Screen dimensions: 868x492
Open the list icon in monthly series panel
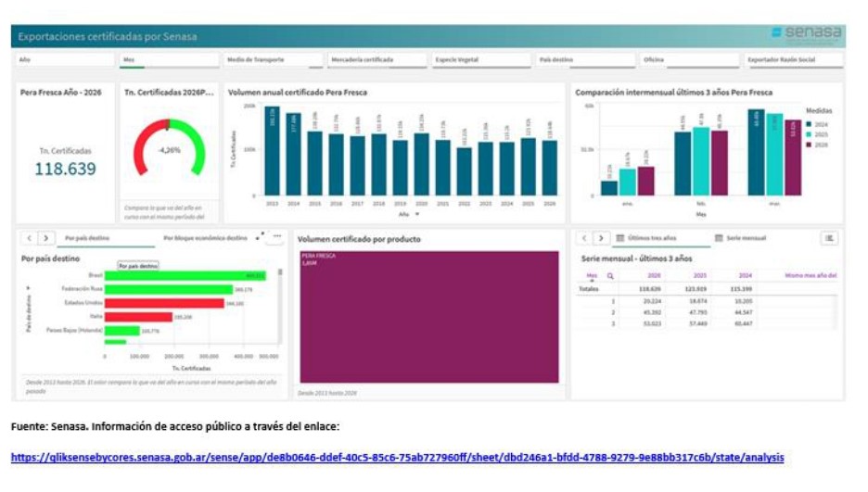(829, 238)
